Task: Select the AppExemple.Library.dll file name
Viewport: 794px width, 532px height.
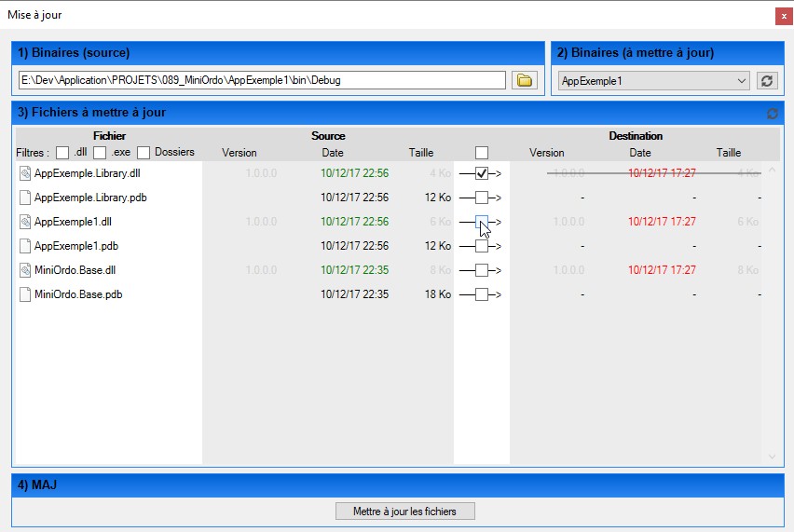Action: coord(87,173)
